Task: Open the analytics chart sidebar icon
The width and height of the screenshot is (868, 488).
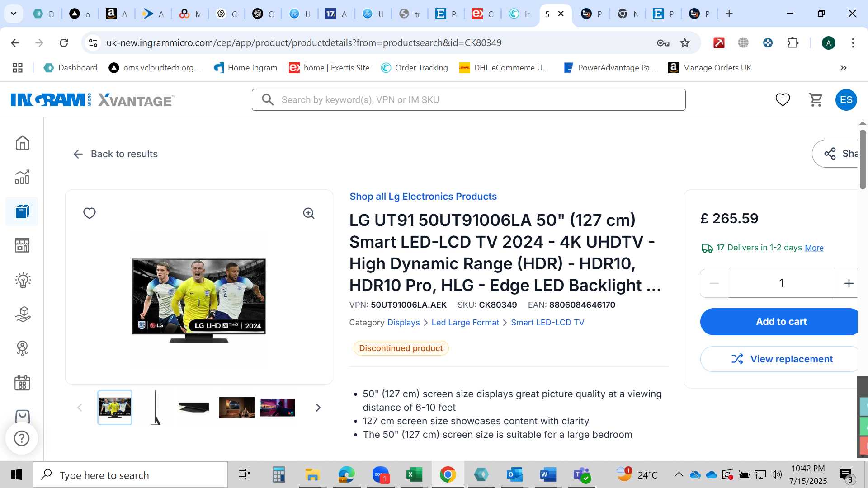Action: [x=22, y=177]
